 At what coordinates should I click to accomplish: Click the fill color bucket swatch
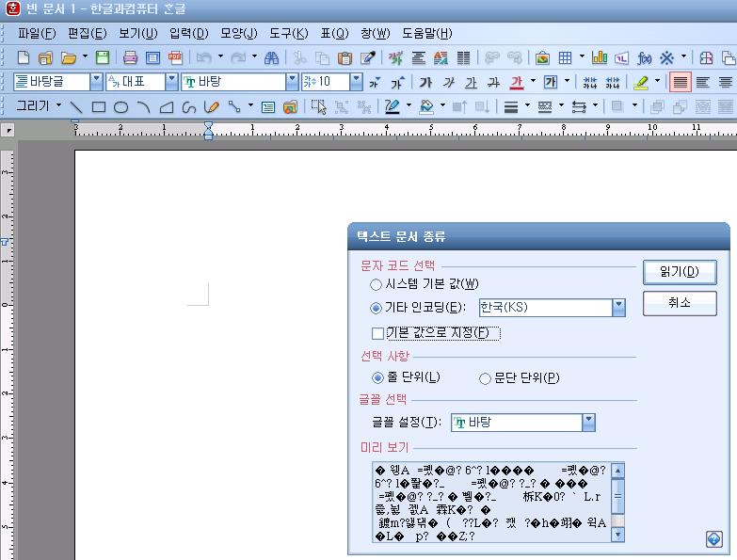426,107
